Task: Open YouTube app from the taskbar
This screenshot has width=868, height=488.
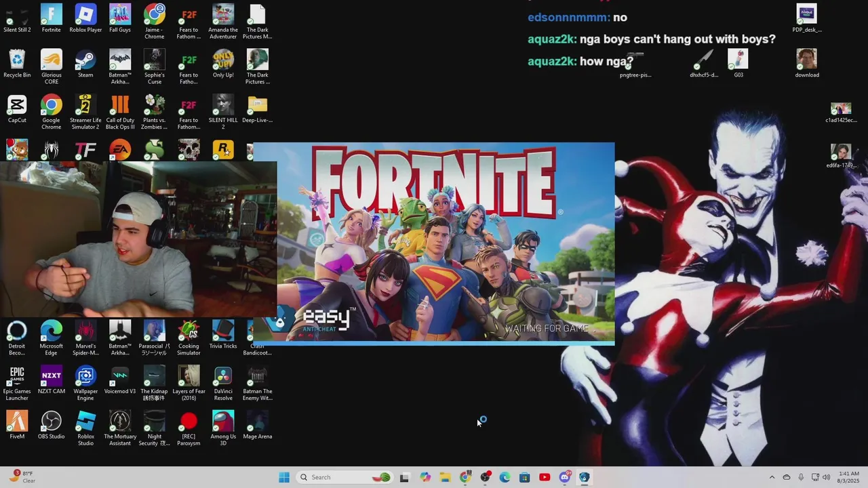Action: [x=545, y=477]
